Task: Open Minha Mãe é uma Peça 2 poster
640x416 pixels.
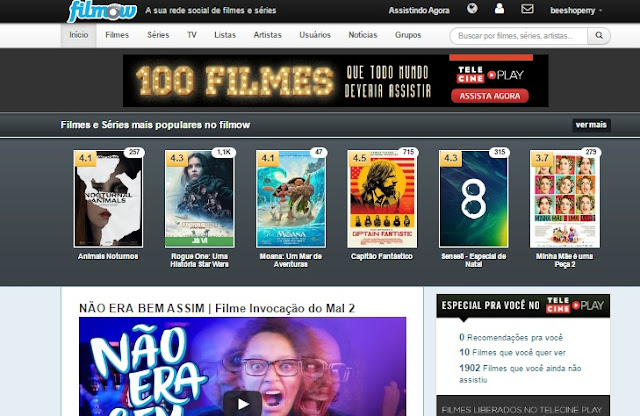Action: click(x=565, y=199)
